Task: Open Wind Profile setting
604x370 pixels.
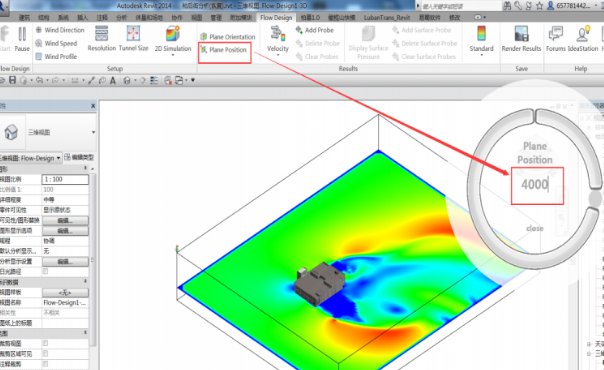Action: coord(56,56)
